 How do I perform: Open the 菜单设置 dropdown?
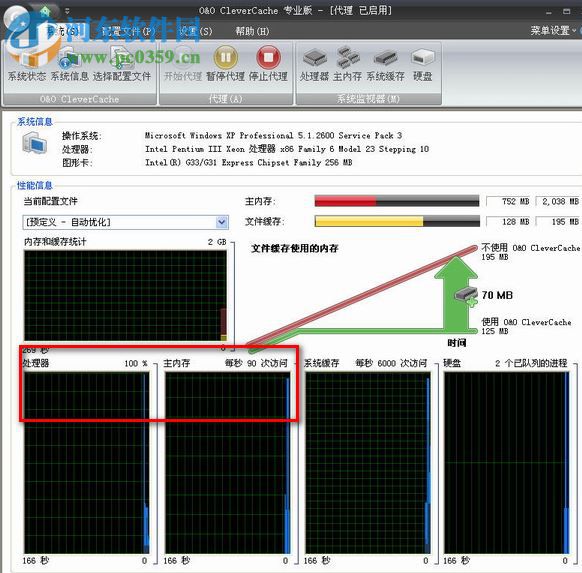click(553, 30)
